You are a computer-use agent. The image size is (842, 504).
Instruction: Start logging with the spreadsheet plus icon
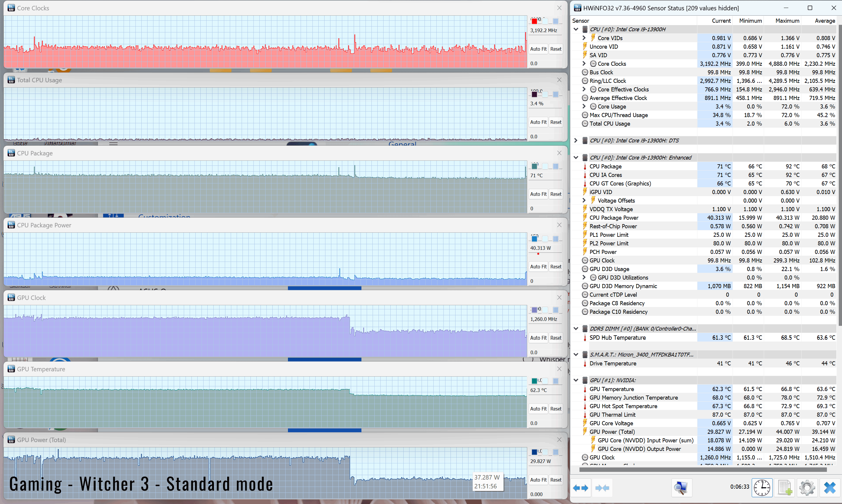click(785, 488)
